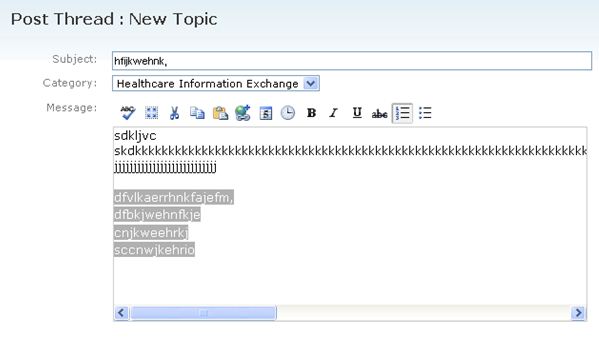Viewport: 599px width, 363px height.
Task: Open the Category dropdown list
Action: tap(311, 83)
